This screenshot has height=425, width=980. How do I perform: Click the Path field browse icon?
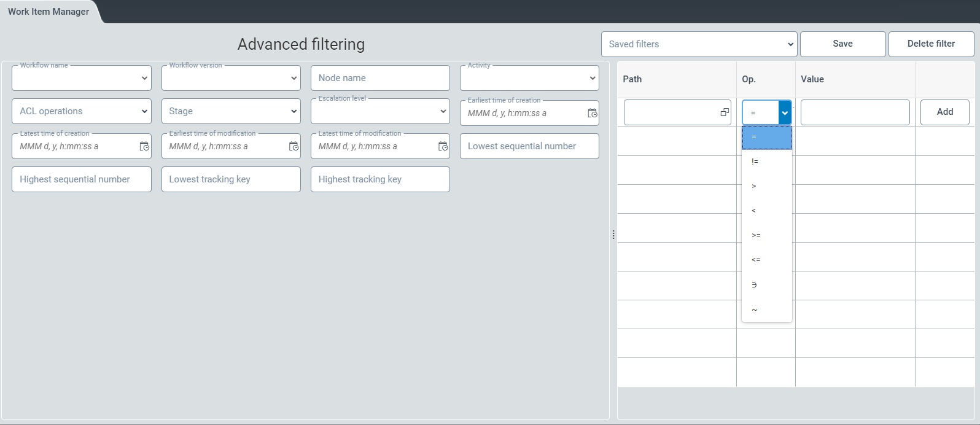[725, 112]
